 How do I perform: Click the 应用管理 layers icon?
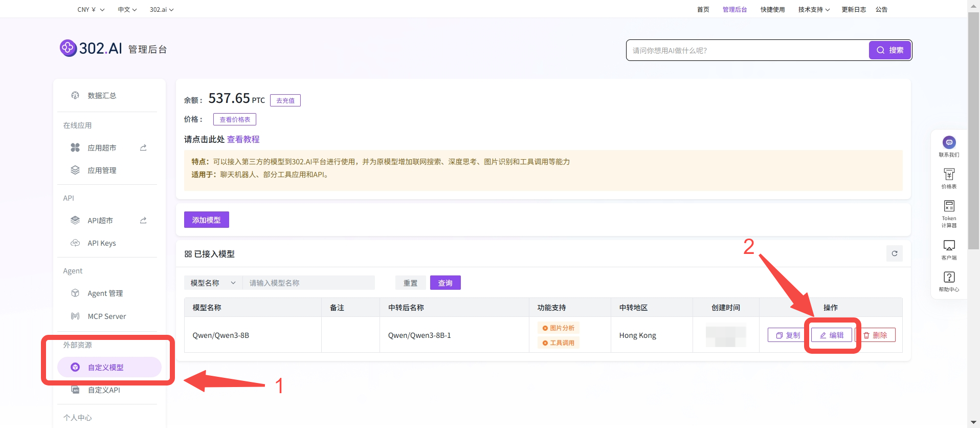click(x=75, y=170)
